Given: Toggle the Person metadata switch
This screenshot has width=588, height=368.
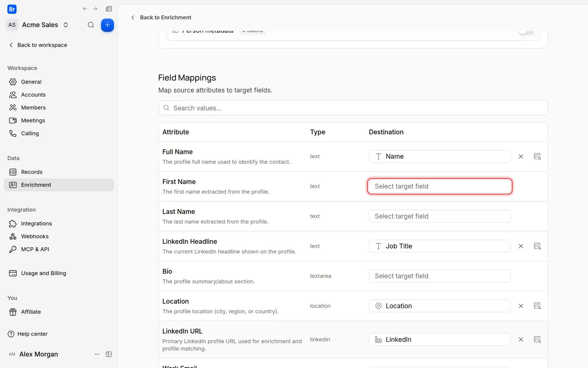Looking at the screenshot, I should click(526, 31).
